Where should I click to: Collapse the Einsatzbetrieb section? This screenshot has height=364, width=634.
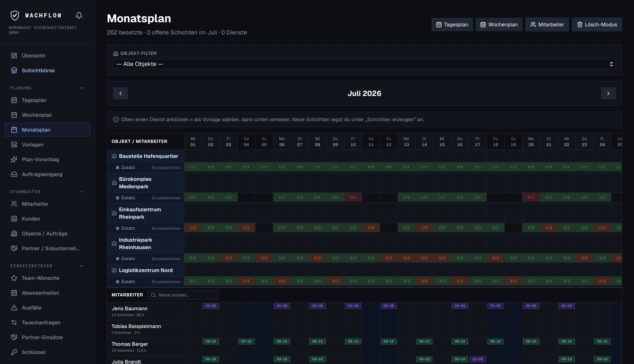82,266
